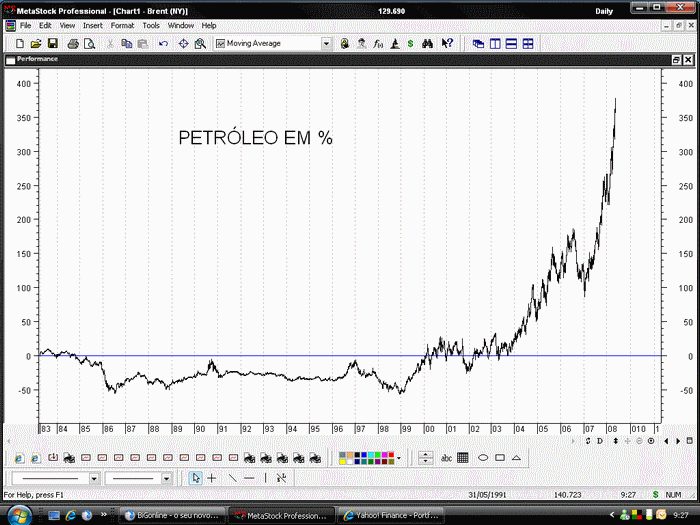Select the crosshair target icon

pos(183,44)
